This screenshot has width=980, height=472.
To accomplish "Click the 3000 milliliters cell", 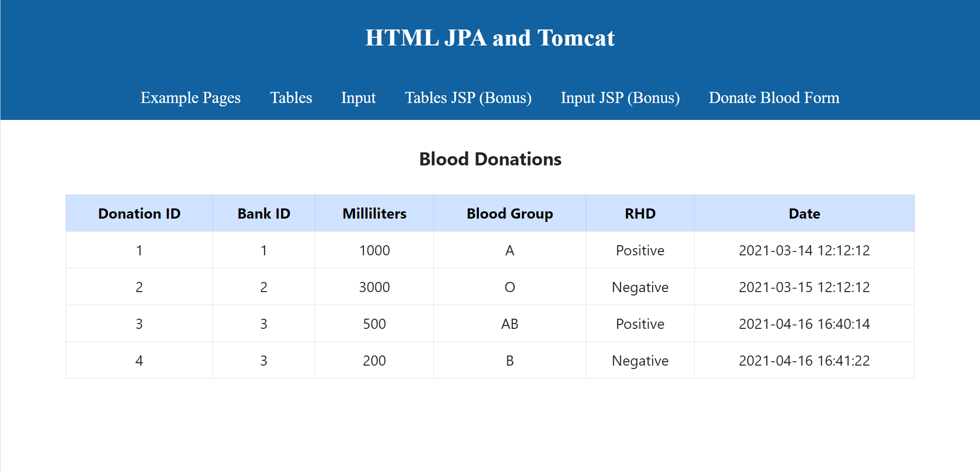I will tap(374, 287).
